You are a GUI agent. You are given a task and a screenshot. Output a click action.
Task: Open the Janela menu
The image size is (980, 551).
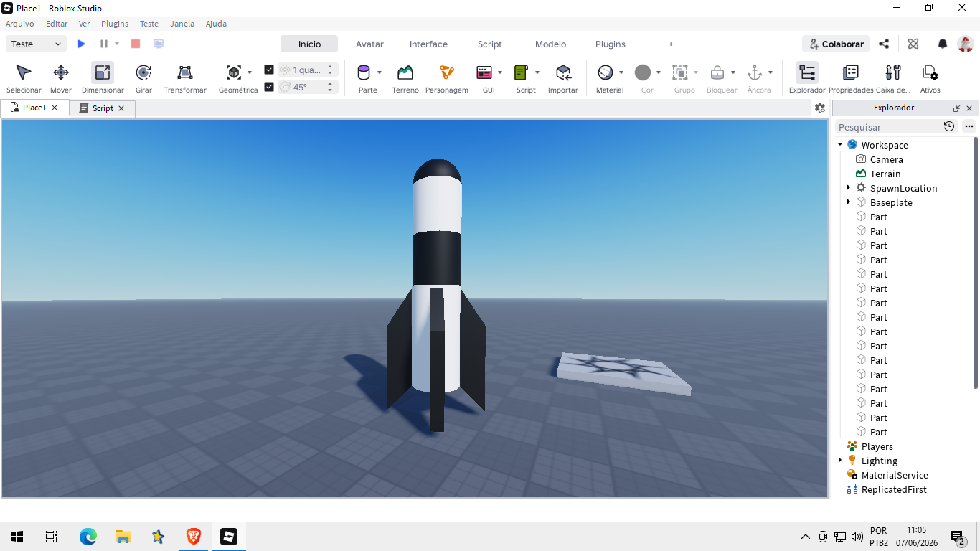pos(182,24)
